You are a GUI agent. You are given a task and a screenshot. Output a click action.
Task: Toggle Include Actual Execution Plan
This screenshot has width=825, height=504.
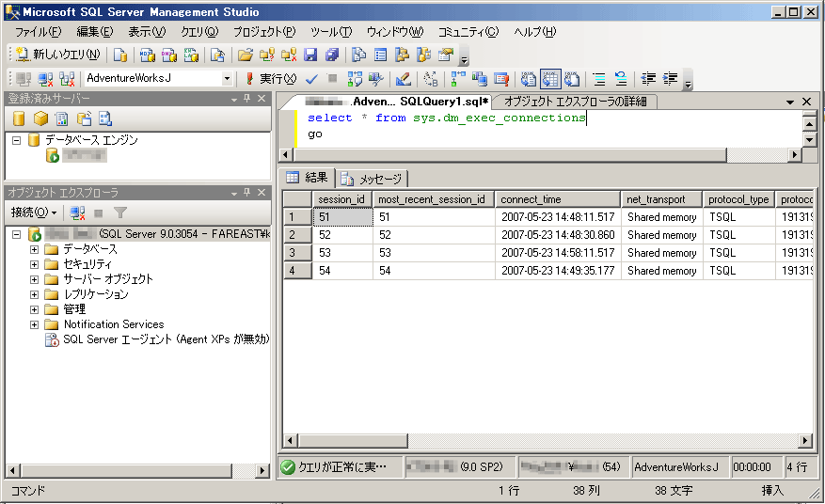(458, 79)
